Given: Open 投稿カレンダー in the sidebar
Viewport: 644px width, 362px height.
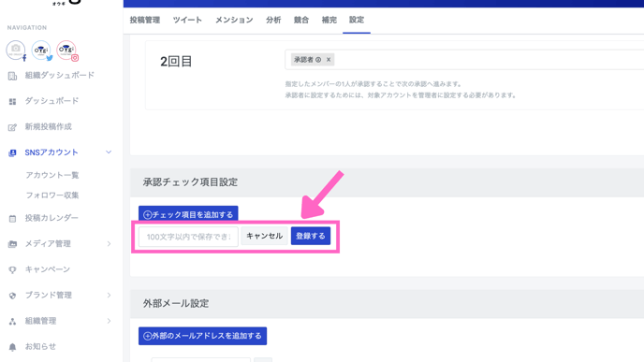Looking at the screenshot, I should coord(51,218).
